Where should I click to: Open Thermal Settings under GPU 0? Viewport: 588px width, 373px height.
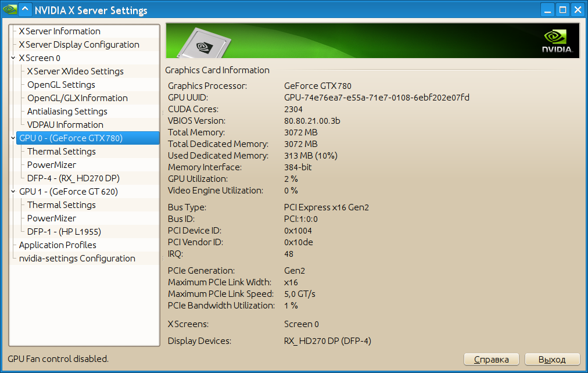62,152
